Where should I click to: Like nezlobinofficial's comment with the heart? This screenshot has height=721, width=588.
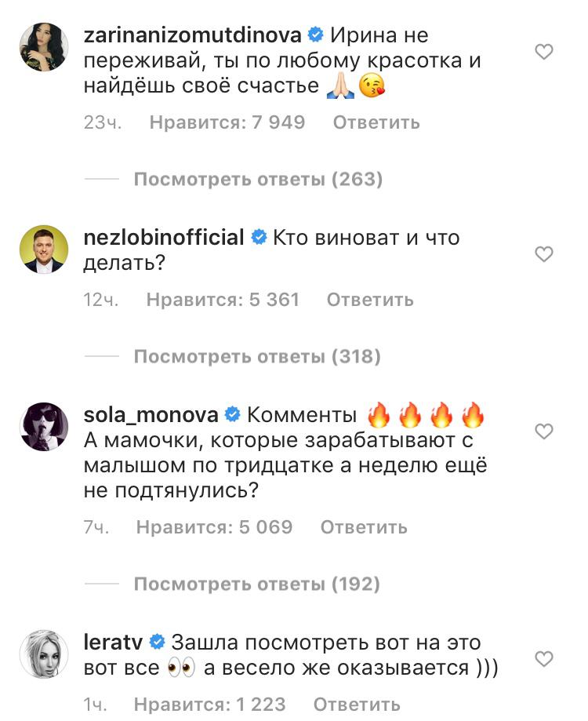point(543,254)
